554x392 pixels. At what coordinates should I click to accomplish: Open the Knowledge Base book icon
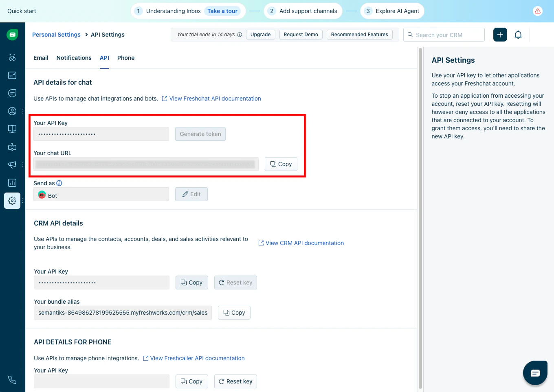(12, 129)
